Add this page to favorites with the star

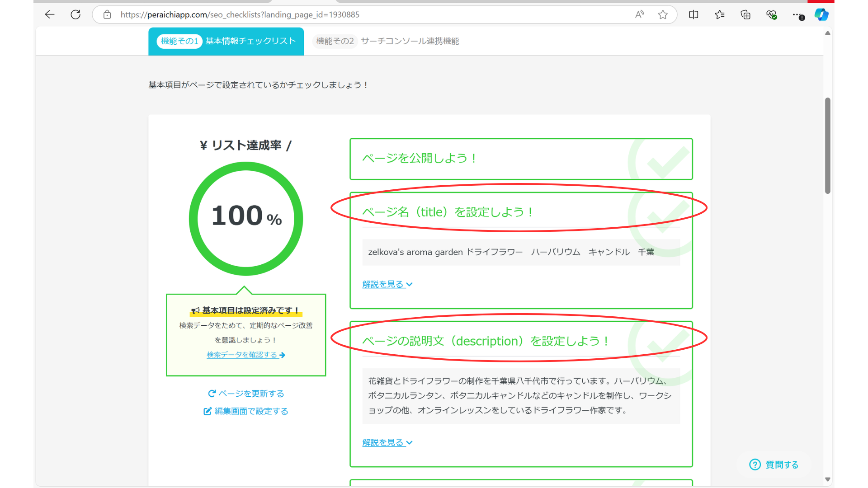coord(663,14)
